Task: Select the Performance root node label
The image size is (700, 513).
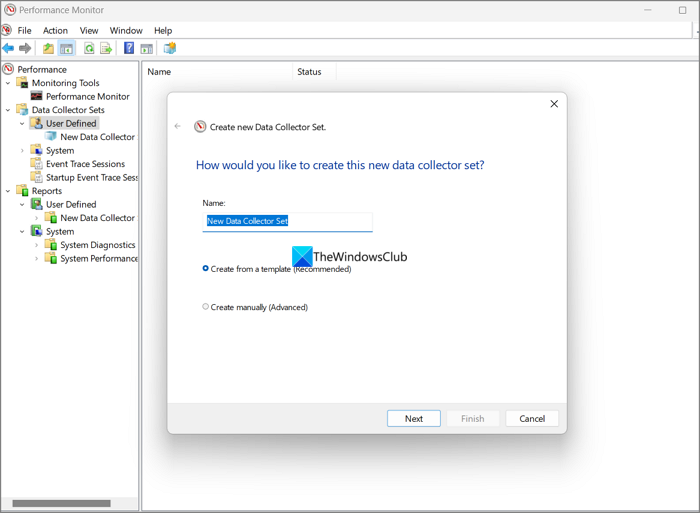Action: point(42,69)
